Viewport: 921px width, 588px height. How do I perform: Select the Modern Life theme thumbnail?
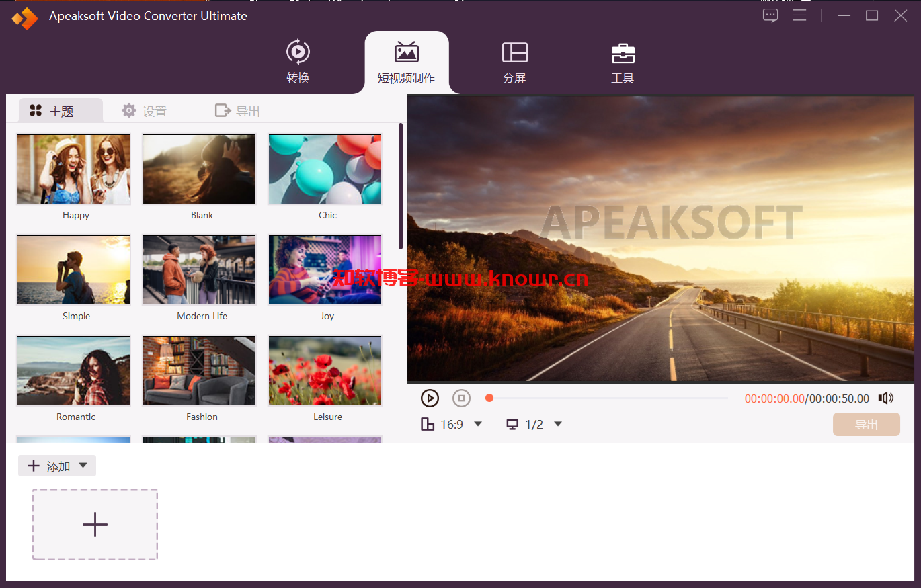[x=200, y=270]
